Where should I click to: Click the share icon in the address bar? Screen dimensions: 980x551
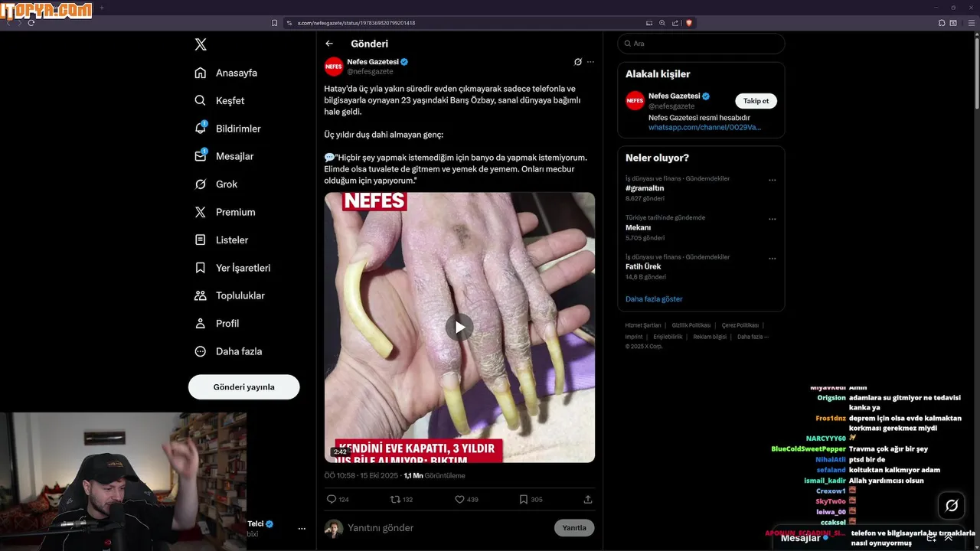click(675, 23)
